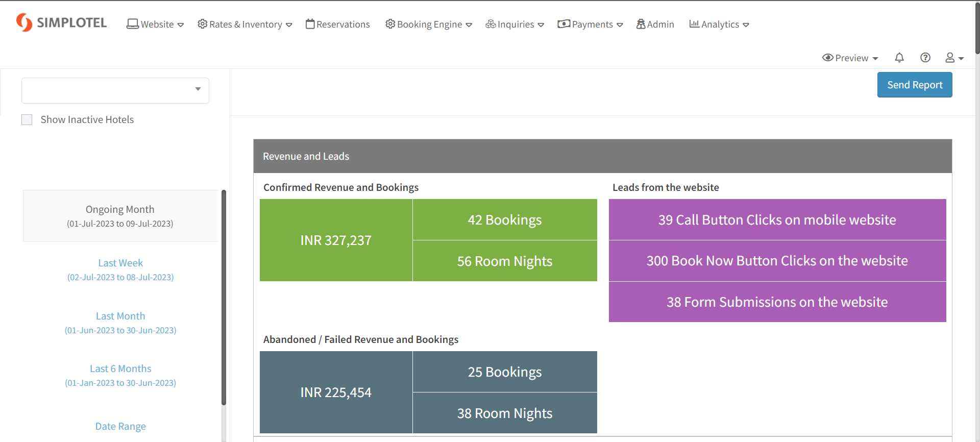
Task: Expand the Booking Engine dropdown
Action: (428, 24)
